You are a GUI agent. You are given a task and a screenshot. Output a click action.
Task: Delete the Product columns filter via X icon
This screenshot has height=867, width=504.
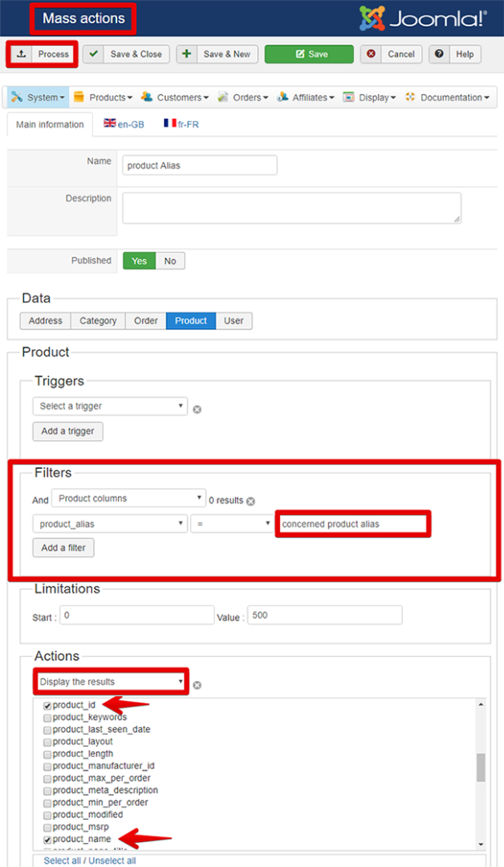[250, 501]
